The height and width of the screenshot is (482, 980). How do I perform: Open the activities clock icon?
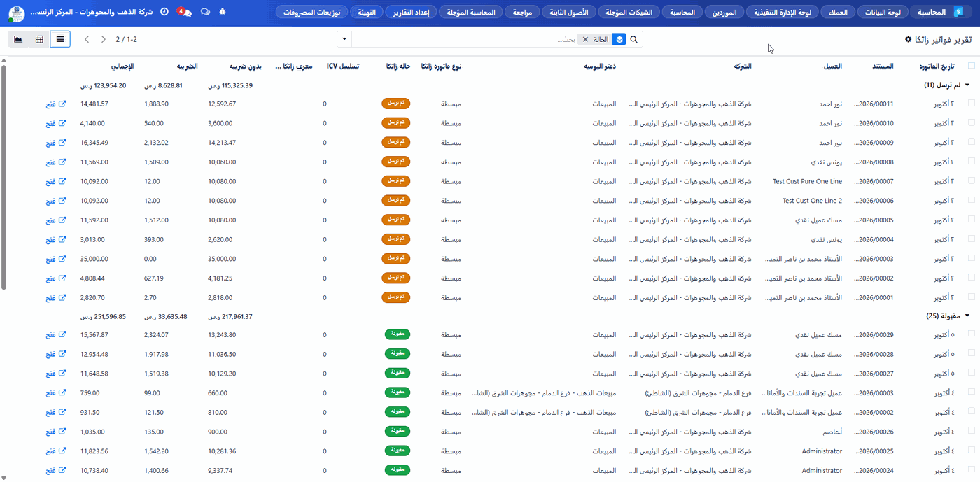(x=164, y=12)
